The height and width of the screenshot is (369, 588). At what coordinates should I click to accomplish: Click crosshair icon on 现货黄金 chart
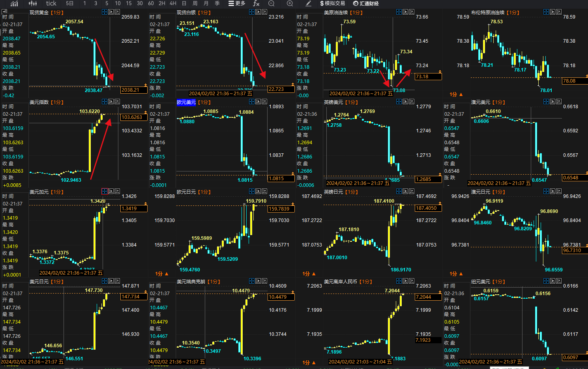pyautogui.click(x=105, y=12)
